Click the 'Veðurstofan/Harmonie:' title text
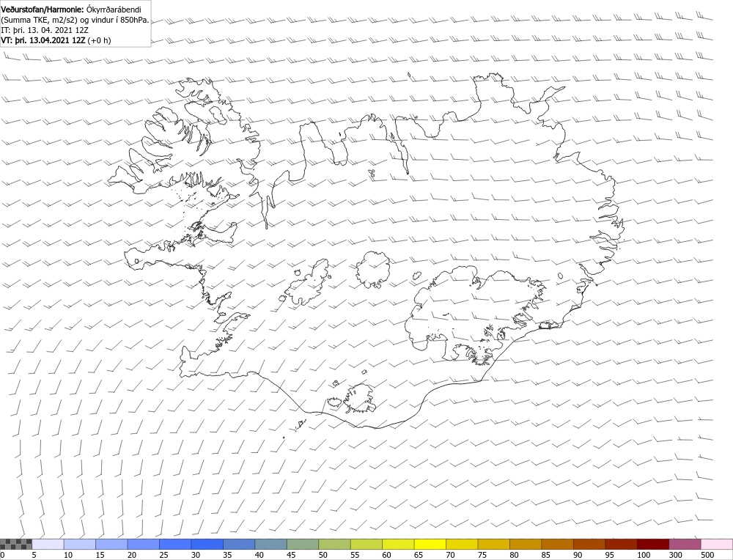733x560 pixels. tap(43, 10)
